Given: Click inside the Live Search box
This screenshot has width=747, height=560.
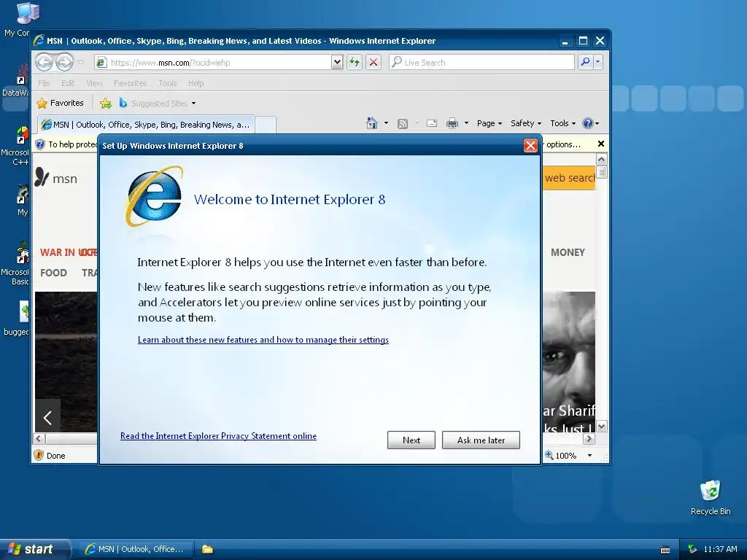Looking at the screenshot, I should (x=481, y=63).
